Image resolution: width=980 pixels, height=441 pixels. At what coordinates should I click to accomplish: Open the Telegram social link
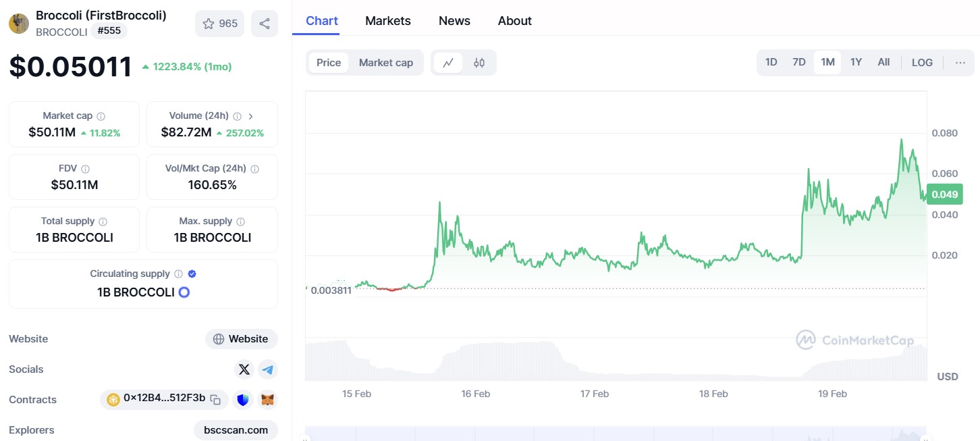tap(268, 369)
